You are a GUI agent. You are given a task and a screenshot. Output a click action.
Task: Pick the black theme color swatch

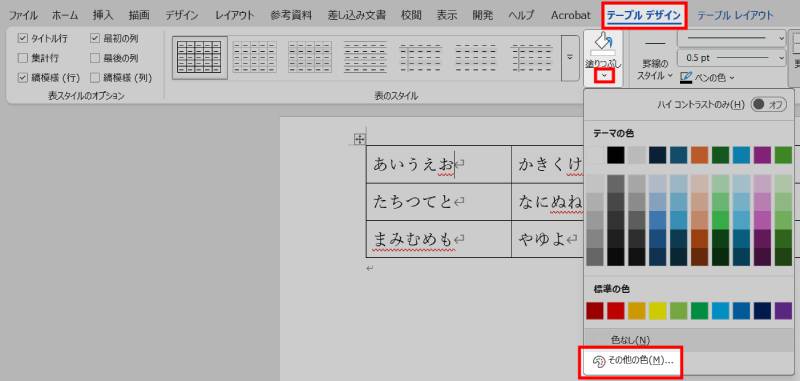pos(616,155)
